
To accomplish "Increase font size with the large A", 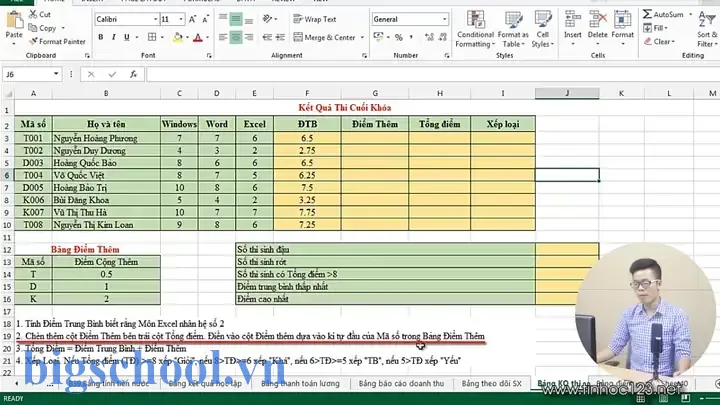I will coord(192,19).
